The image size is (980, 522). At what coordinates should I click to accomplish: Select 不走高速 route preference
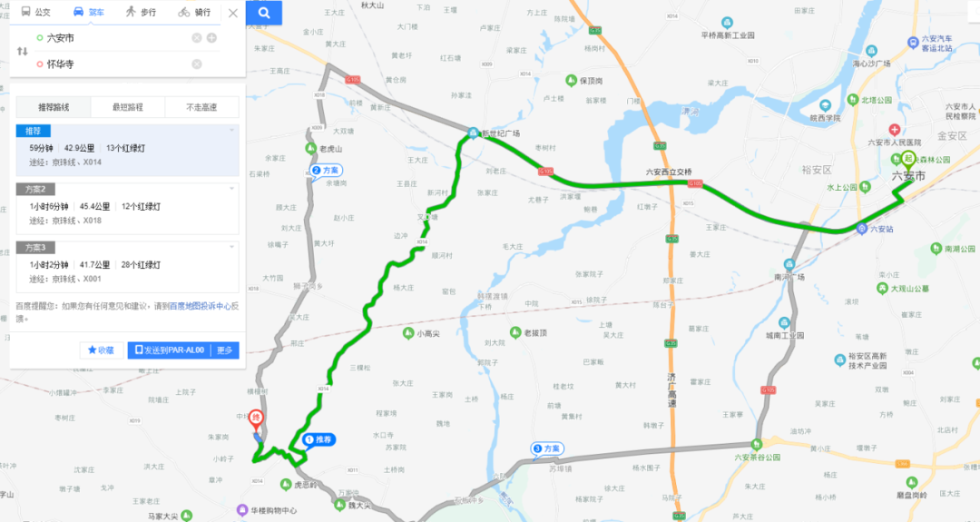tap(201, 107)
